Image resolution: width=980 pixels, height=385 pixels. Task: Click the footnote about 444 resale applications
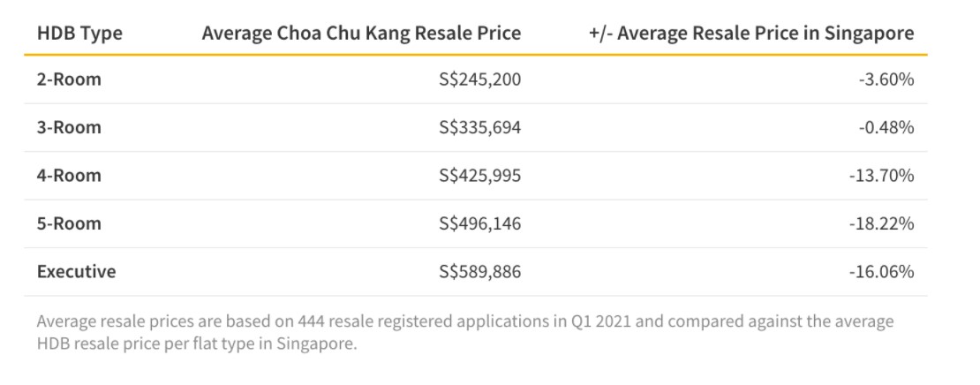coord(464,332)
